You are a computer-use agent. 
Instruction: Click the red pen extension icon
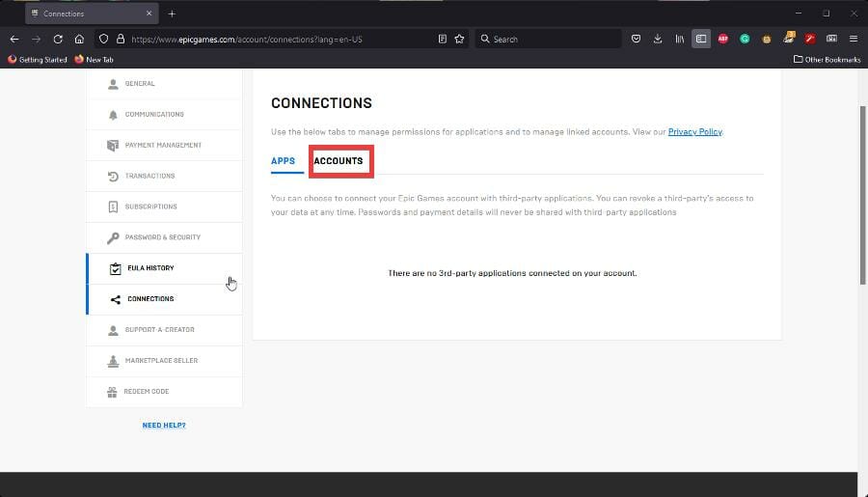tap(810, 39)
